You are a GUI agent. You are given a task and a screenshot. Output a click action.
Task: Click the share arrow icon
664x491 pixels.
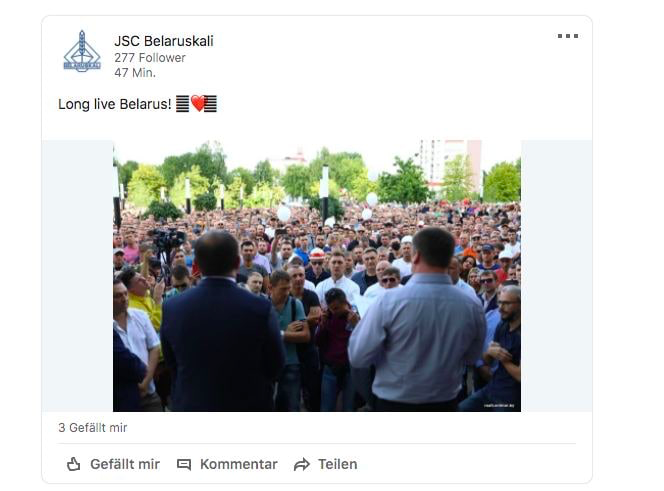pyautogui.click(x=302, y=465)
